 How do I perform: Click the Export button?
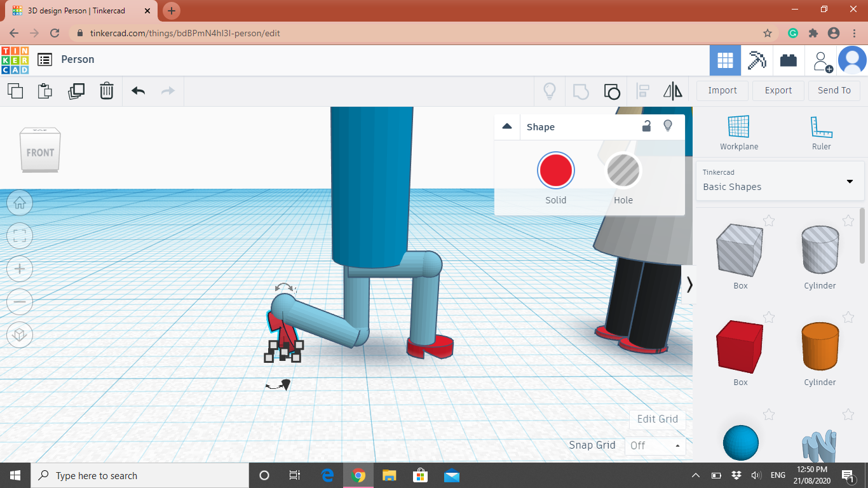[778, 90]
